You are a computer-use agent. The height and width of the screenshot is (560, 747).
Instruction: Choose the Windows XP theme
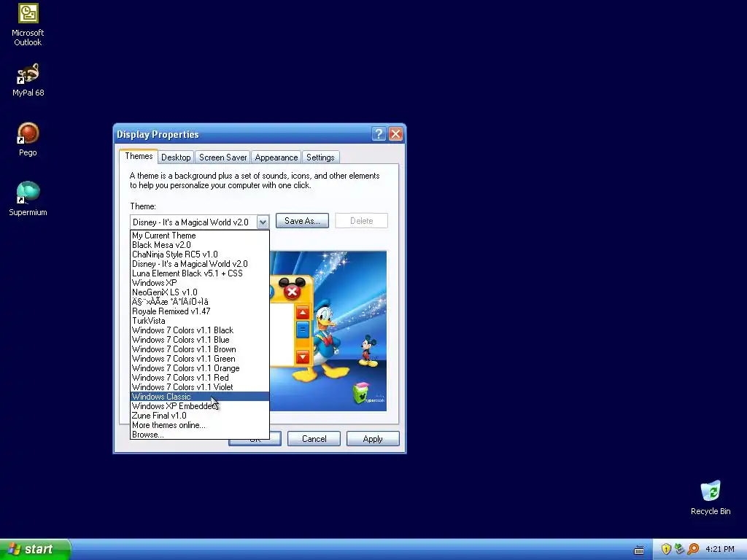point(200,283)
